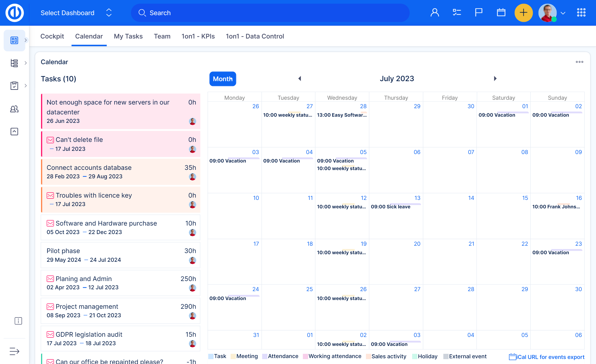This screenshot has height=364, width=596.
Task: Click the yellow plus add button
Action: [x=523, y=13]
